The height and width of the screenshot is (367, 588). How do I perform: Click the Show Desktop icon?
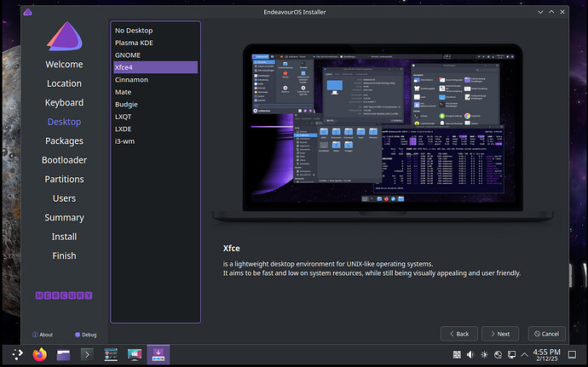[573, 354]
